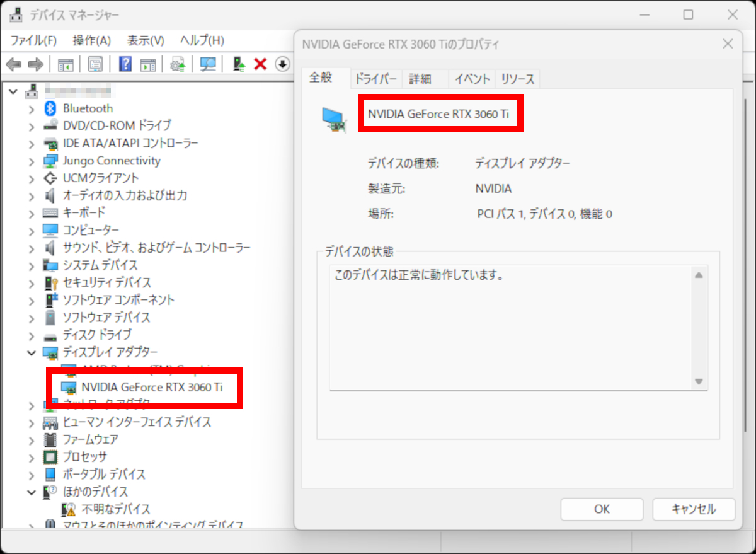The height and width of the screenshot is (554, 756).
Task: Open the 操作(A) menu
Action: coord(91,40)
